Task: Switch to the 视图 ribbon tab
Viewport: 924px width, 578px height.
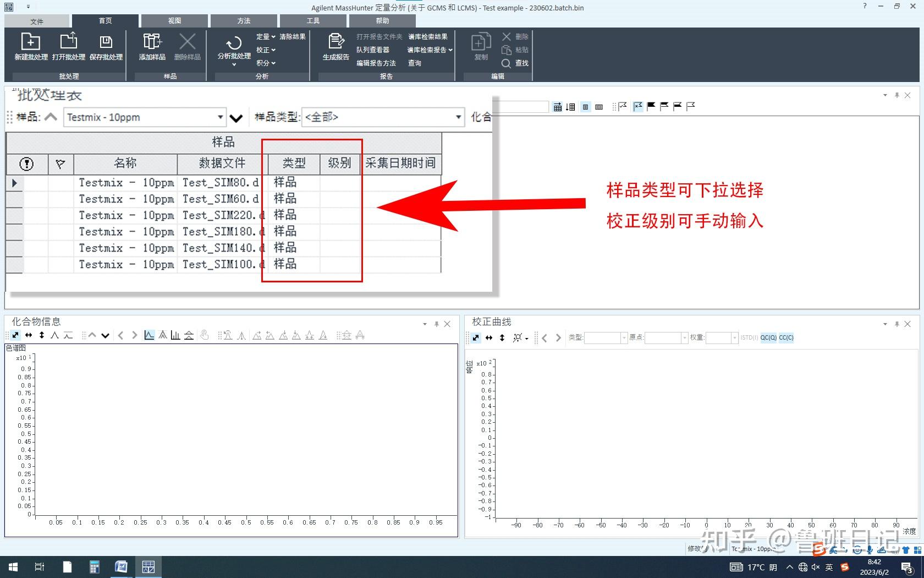Action: coord(174,20)
